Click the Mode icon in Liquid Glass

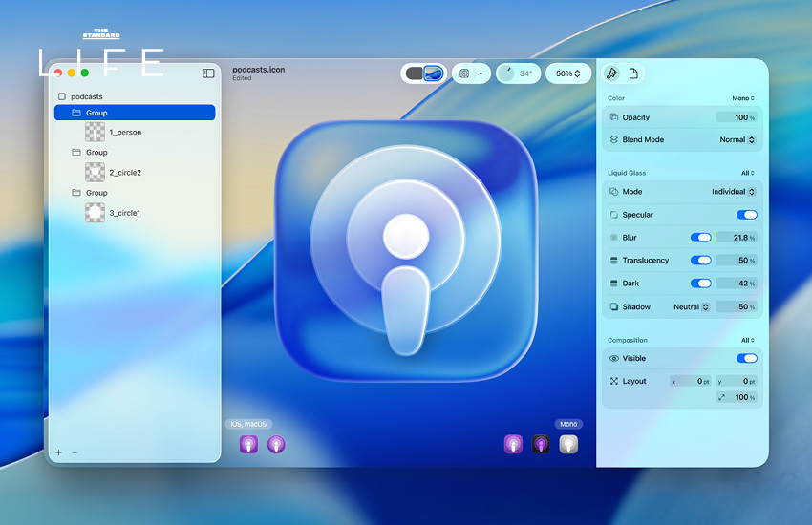[613, 191]
